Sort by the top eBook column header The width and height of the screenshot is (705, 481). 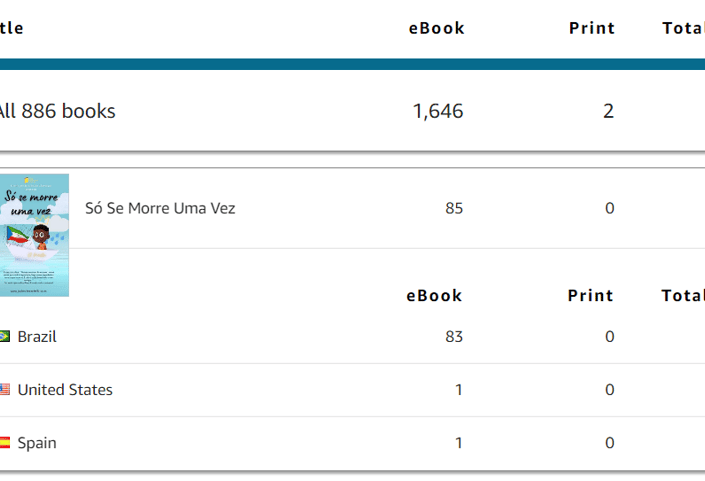(436, 28)
